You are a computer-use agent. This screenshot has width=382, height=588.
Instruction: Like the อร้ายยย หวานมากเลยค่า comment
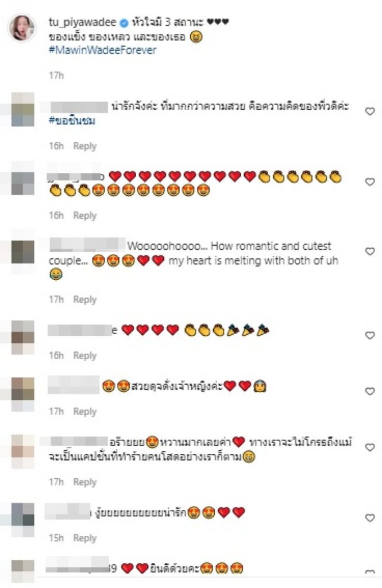[x=370, y=447]
